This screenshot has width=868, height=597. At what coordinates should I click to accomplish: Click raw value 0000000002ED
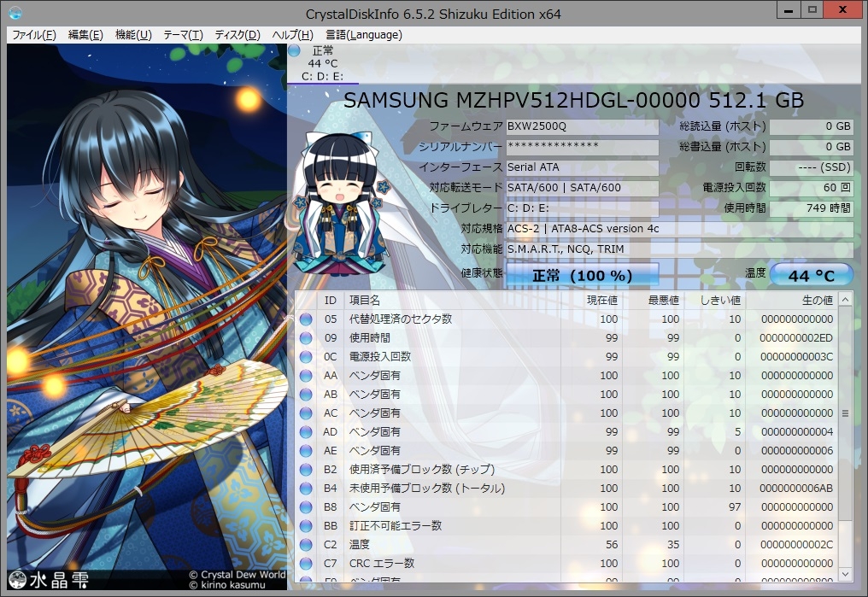point(796,338)
